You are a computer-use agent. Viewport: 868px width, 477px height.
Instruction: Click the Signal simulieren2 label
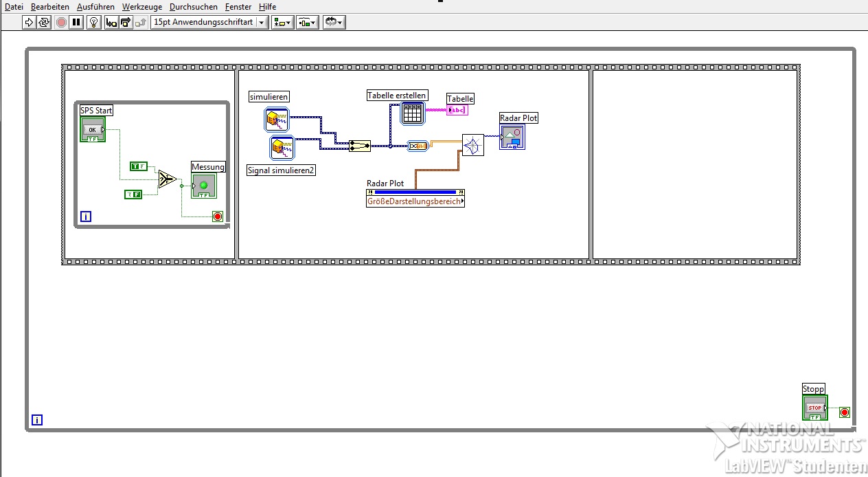[x=282, y=170]
